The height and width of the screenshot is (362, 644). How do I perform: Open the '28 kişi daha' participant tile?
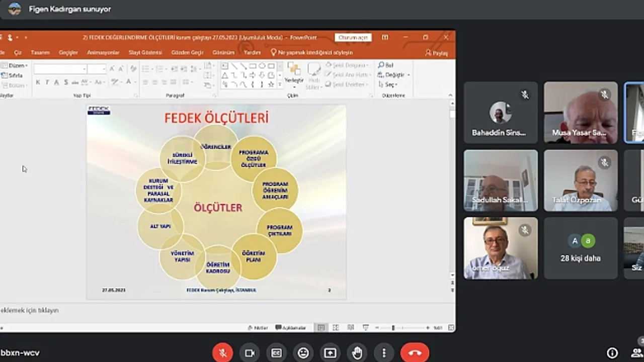click(x=581, y=248)
